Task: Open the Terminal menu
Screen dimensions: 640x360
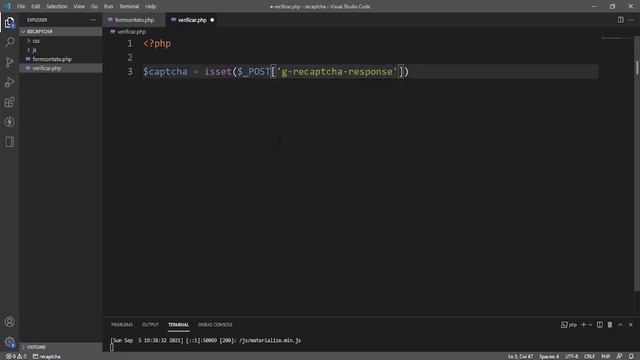Action: click(x=129, y=6)
